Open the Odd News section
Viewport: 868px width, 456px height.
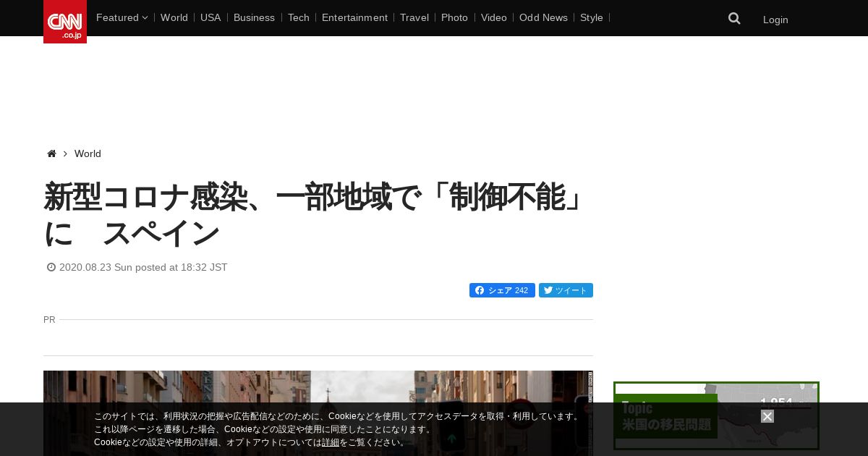click(x=543, y=17)
